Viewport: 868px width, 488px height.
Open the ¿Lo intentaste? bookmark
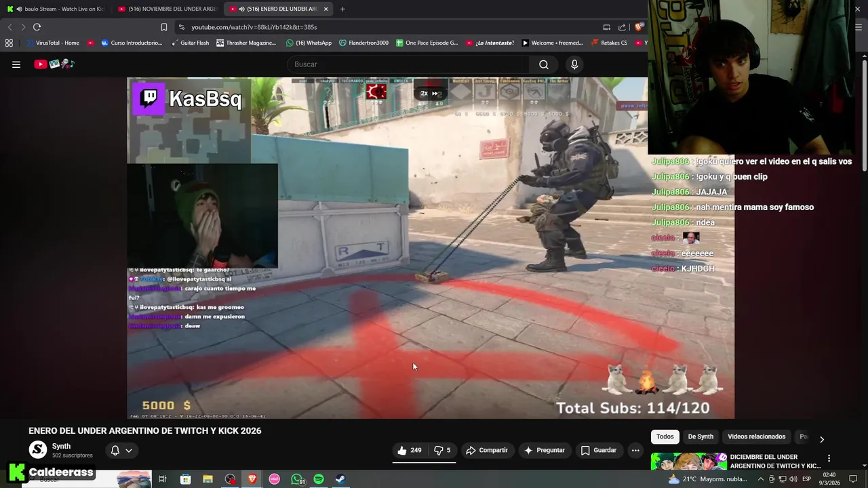tap(489, 43)
